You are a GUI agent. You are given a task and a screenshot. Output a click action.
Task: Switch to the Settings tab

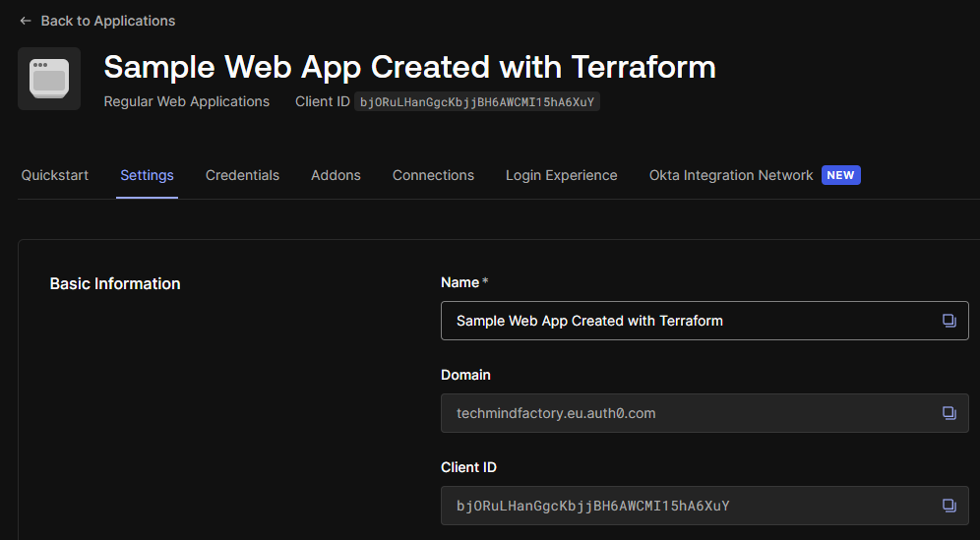(147, 176)
